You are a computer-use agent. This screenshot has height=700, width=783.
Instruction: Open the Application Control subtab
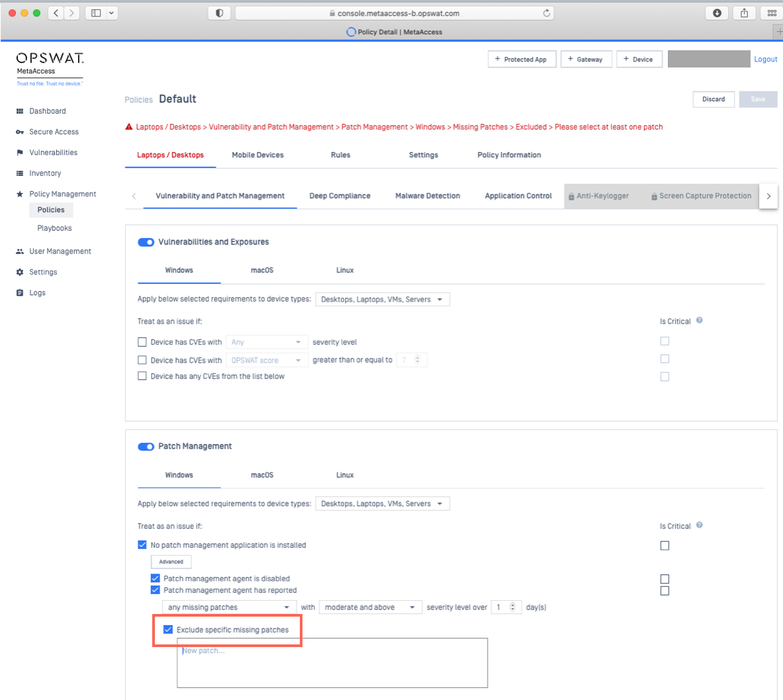pos(518,197)
